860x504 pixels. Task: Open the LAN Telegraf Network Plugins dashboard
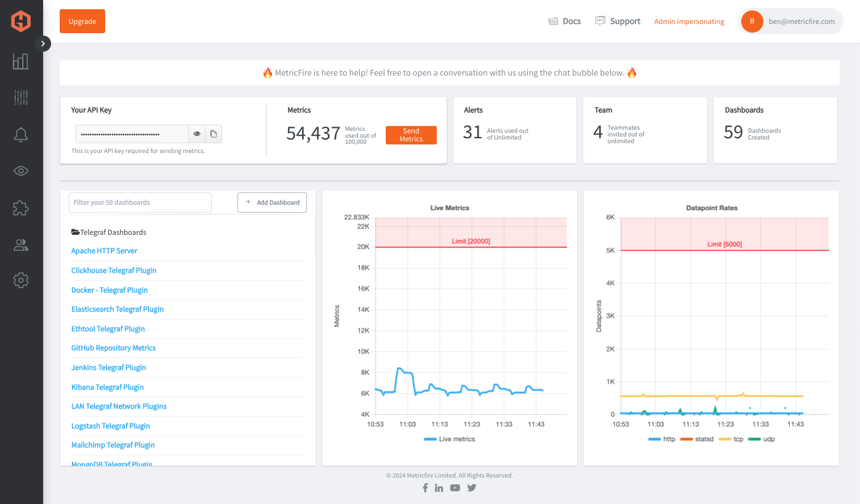pos(119,406)
